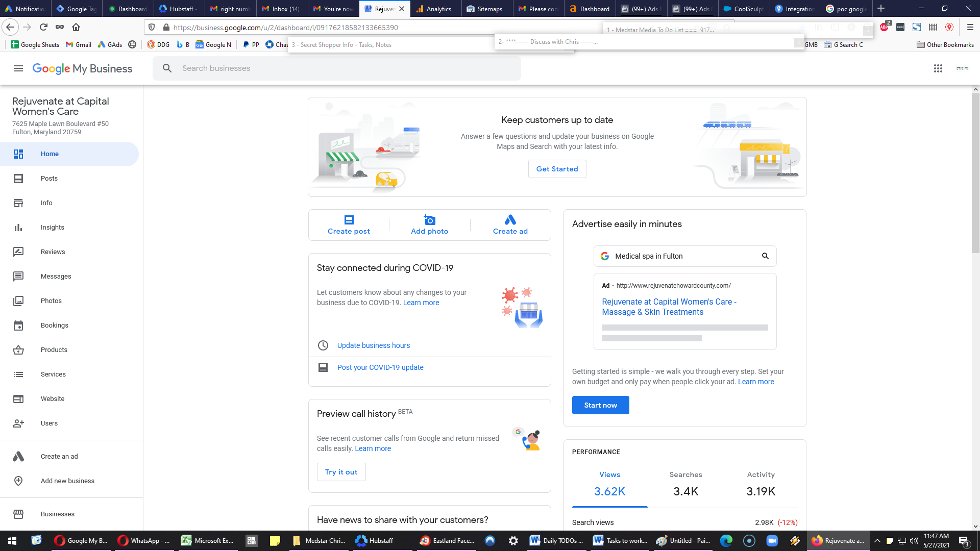The image size is (980, 551).
Task: Switch to the Activity performance tab
Action: coord(761,484)
